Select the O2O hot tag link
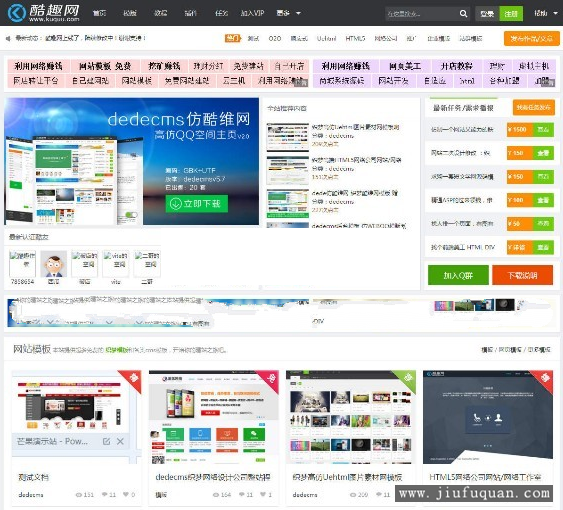Screen dimensions: 563x510 (x=275, y=38)
